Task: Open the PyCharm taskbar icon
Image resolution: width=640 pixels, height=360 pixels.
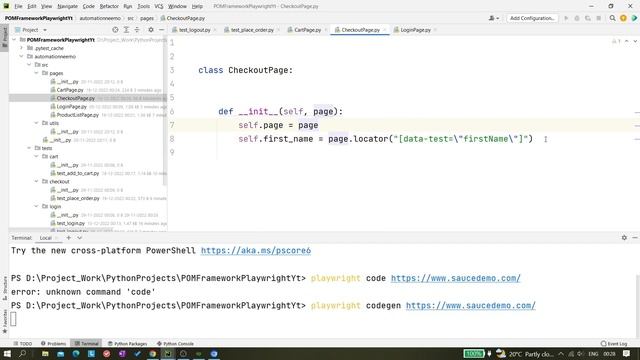Action: [x=168, y=353]
